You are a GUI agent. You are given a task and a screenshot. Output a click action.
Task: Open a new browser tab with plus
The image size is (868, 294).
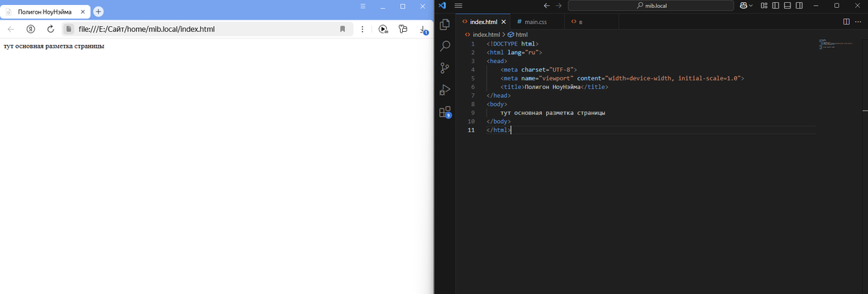[x=98, y=12]
